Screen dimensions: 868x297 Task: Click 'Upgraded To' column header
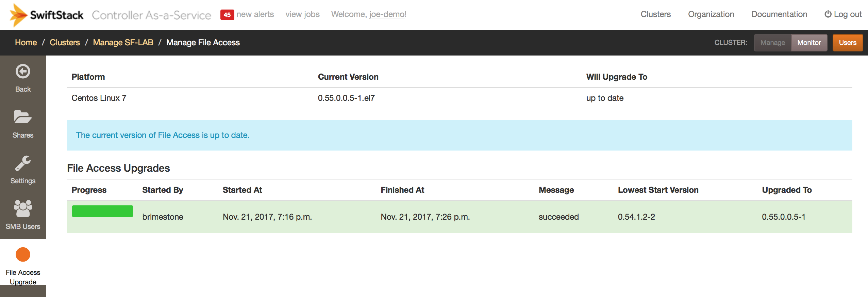[787, 190]
